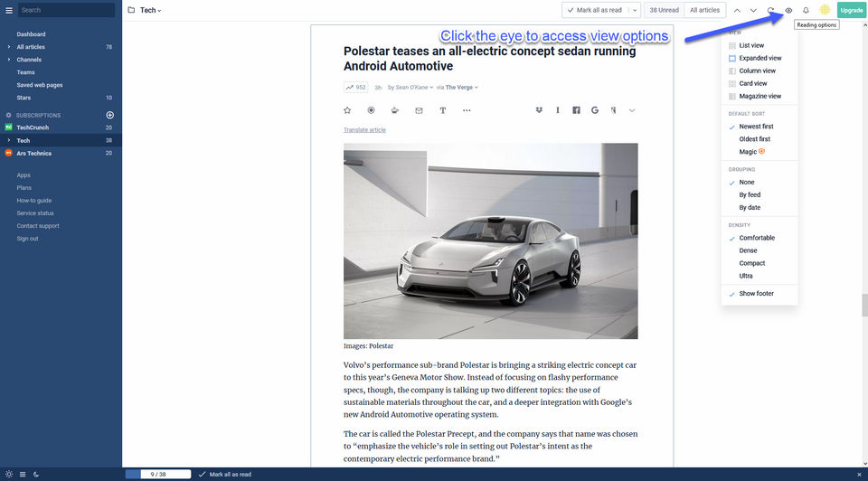Select Oldest first sorting
The height and width of the screenshot is (481, 868).
pos(754,139)
